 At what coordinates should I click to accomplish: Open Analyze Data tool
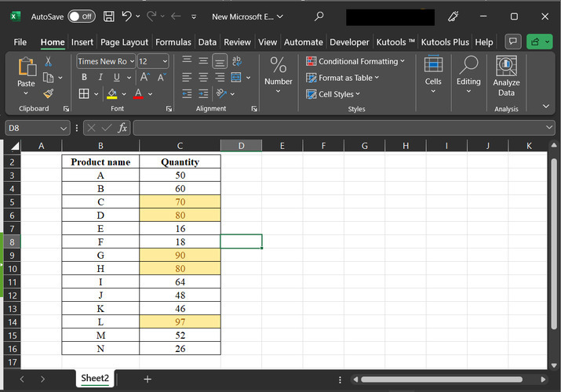click(506, 77)
